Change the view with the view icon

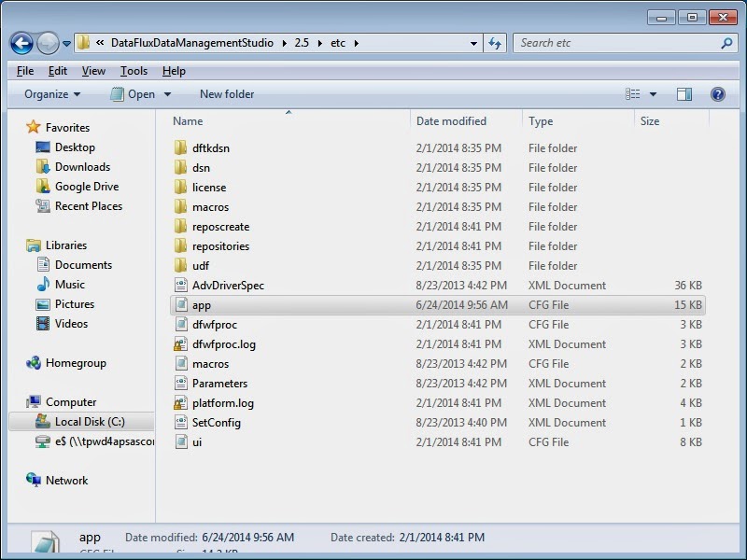(x=633, y=94)
